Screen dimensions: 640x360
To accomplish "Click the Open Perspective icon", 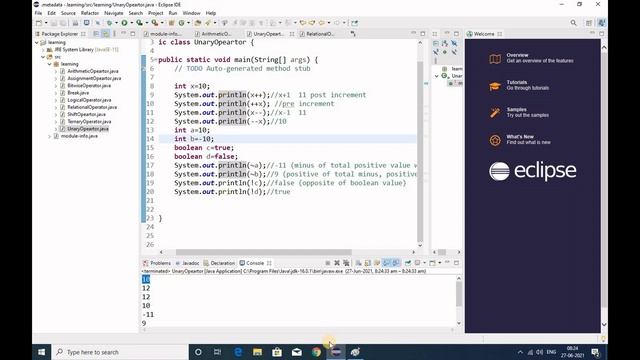I will 589,23.
